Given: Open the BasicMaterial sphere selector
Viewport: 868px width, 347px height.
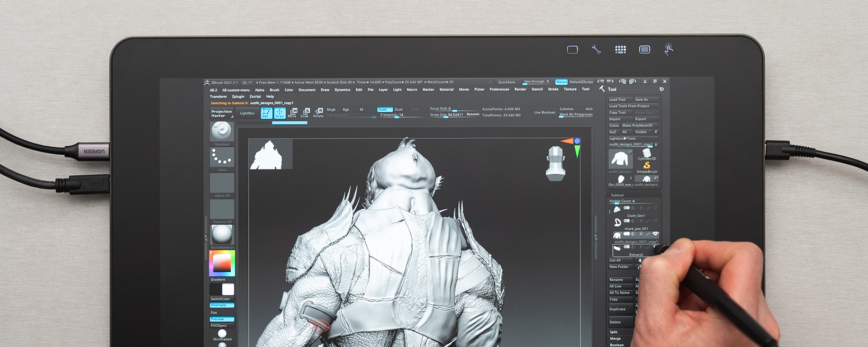Looking at the screenshot, I should pos(222,235).
